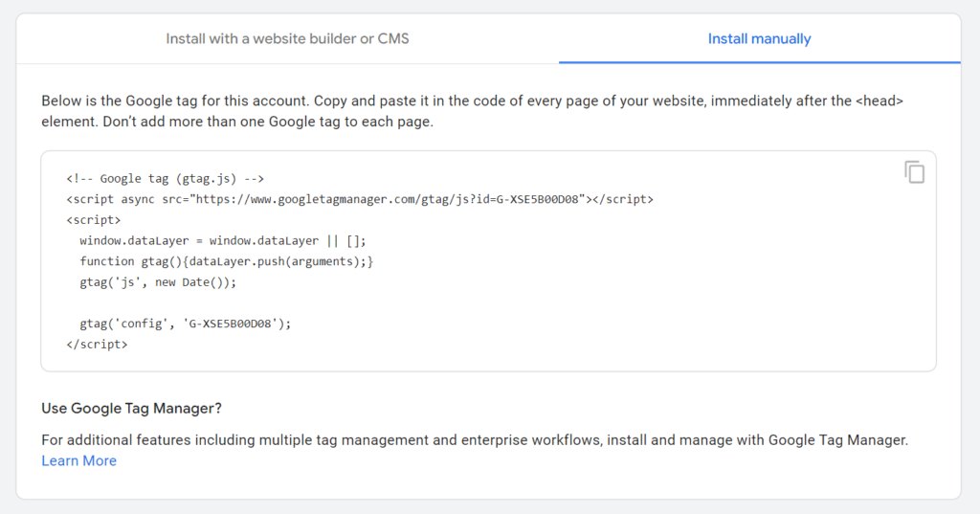Click the gtag config G-XSE5B00D08 line
Screen dimensions: 980x514
click(x=186, y=324)
